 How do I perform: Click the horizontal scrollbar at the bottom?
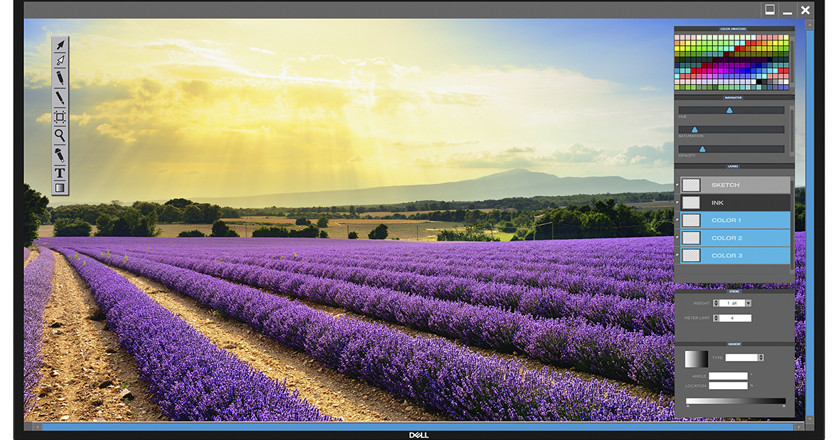pyautogui.click(x=418, y=427)
